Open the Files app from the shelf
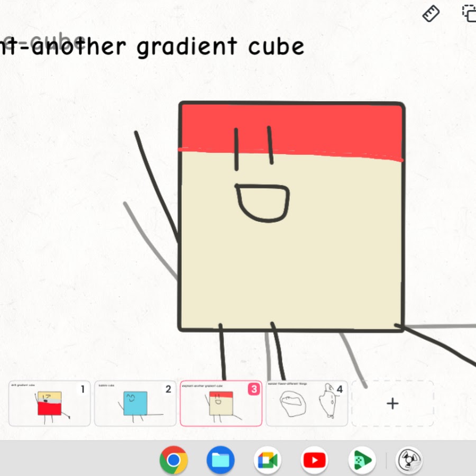The width and height of the screenshot is (476, 476). [x=221, y=460]
